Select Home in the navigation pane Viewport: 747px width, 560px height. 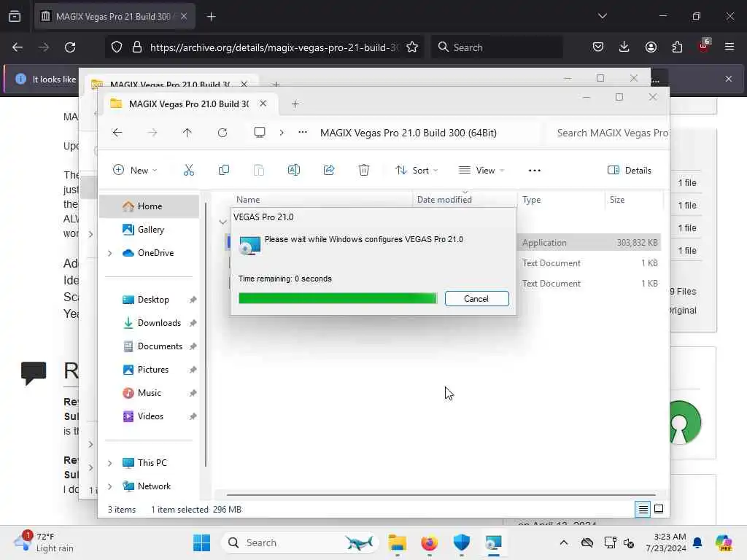(149, 206)
